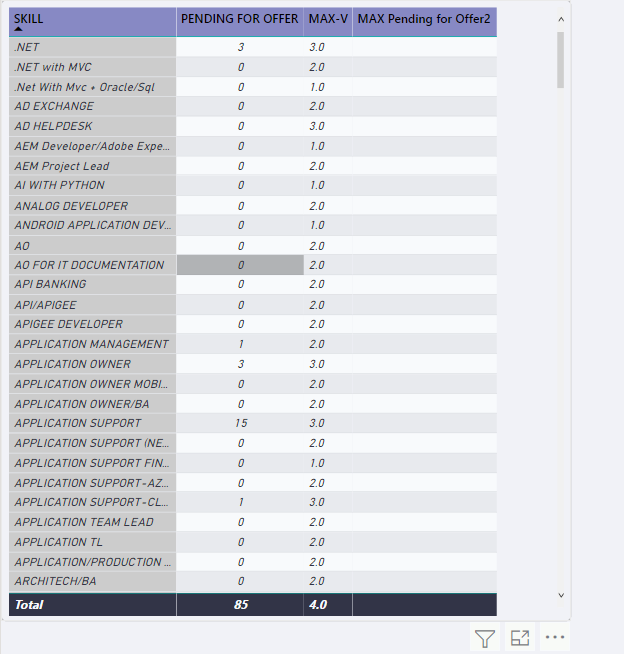The image size is (624, 654).
Task: Open the more options ellipsis menu
Action: 555,637
